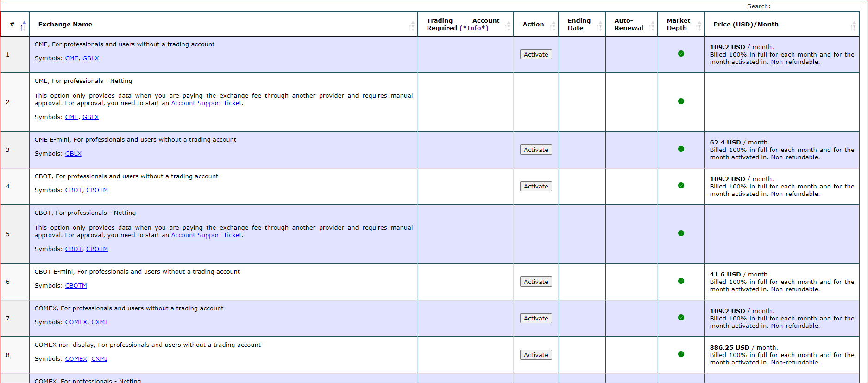868x383 pixels.
Task: Click row number 1 in the # column
Action: pos(8,55)
